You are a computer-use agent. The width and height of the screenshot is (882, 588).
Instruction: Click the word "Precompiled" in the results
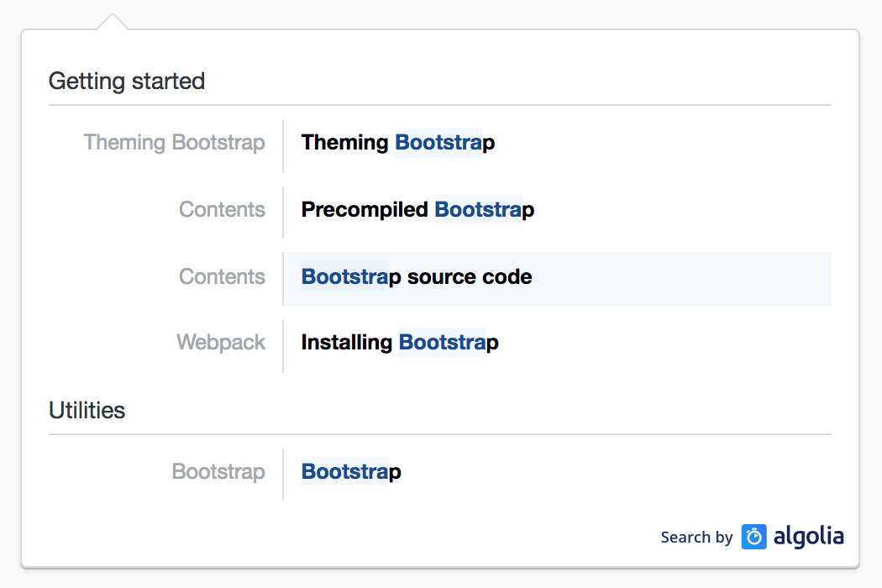(365, 210)
